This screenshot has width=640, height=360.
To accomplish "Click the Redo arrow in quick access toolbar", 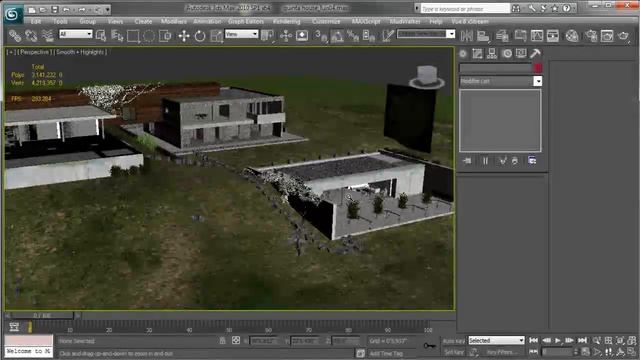I will [x=82, y=9].
